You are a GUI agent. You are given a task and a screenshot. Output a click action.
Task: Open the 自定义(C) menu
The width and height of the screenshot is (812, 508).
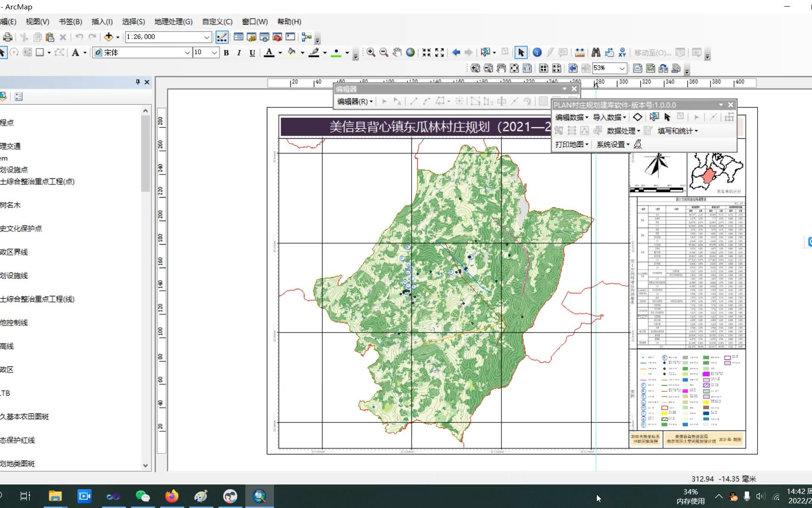[217, 22]
